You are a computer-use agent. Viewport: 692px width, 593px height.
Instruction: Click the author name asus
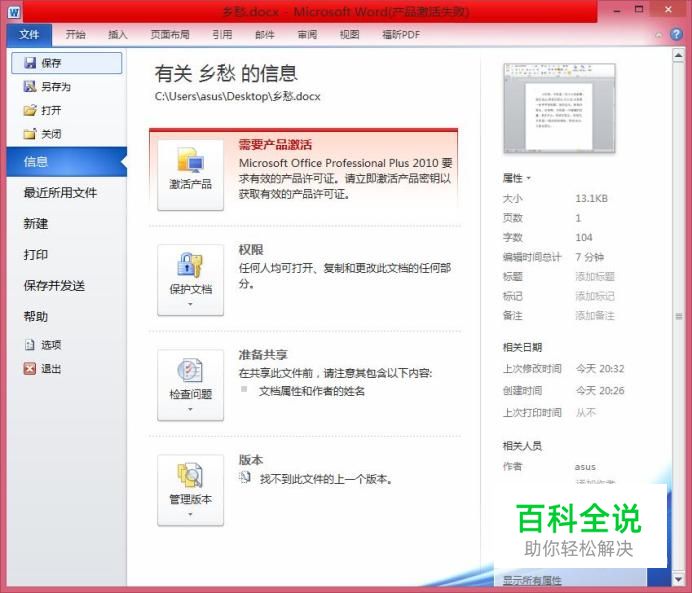pos(585,467)
